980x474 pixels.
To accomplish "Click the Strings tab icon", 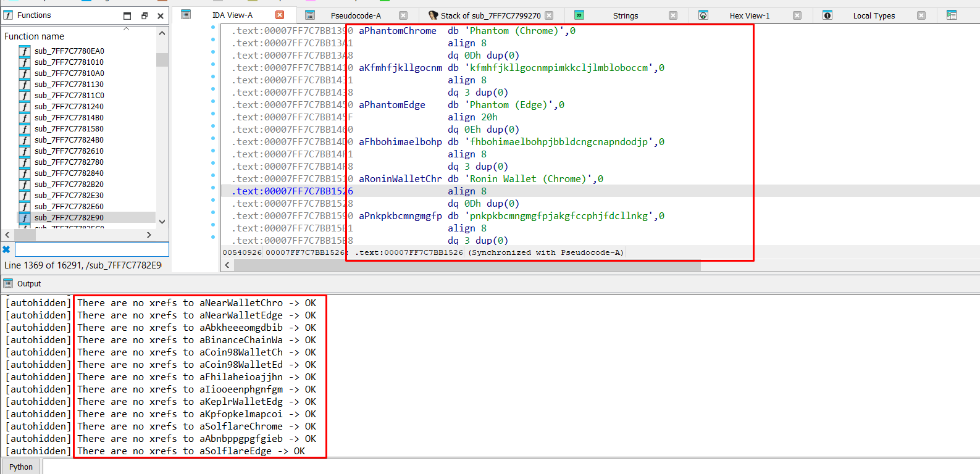I will (x=579, y=15).
